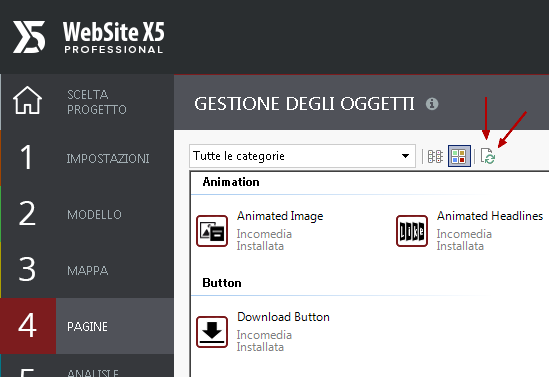Go to step 5 Analisi

[88, 366]
